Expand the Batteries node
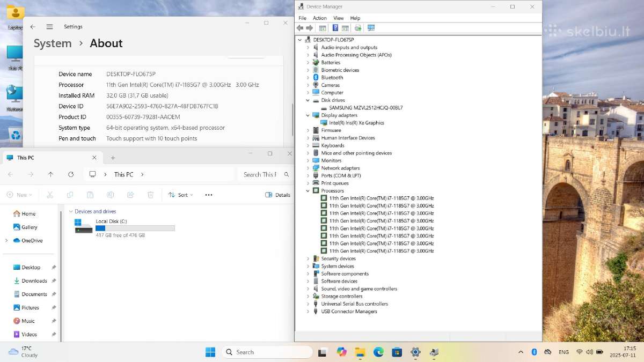The width and height of the screenshot is (644, 362). point(308,62)
